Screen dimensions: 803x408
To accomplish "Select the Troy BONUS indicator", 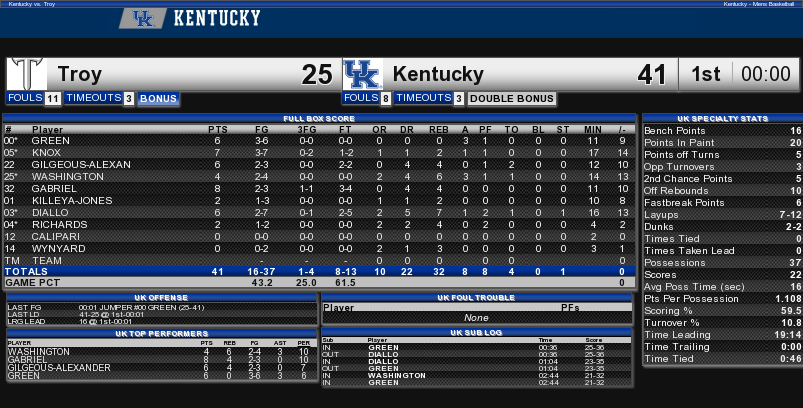I will (158, 98).
